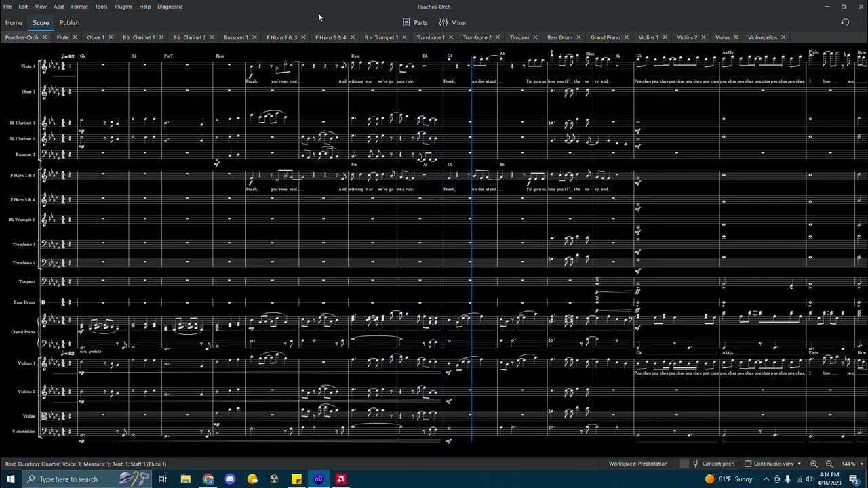The height and width of the screenshot is (488, 868).
Task: Close the Grand Piano tab
Action: [626, 37]
